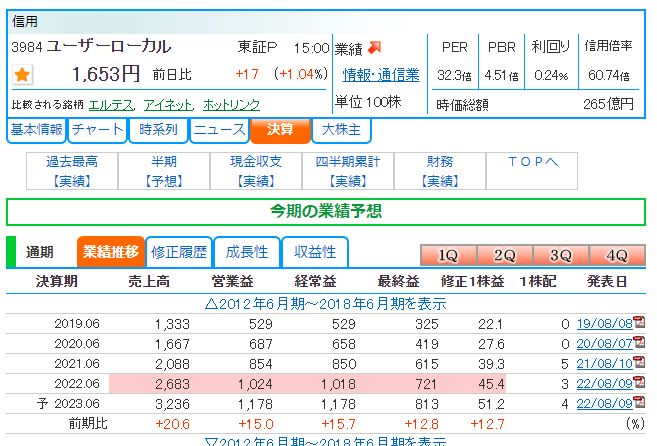
Task: Open PDF icon in the 2022.06 row
Action: [639, 382]
